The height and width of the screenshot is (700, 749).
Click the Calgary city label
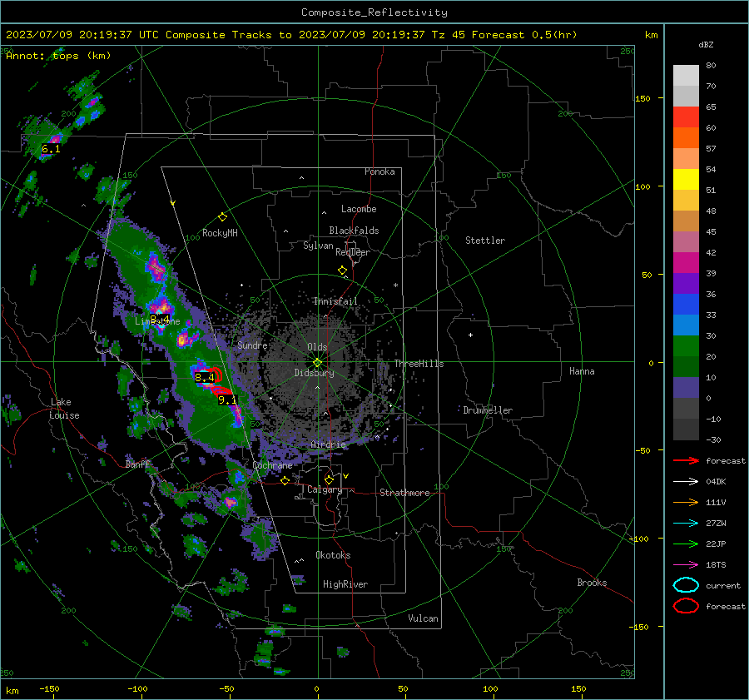pyautogui.click(x=325, y=489)
